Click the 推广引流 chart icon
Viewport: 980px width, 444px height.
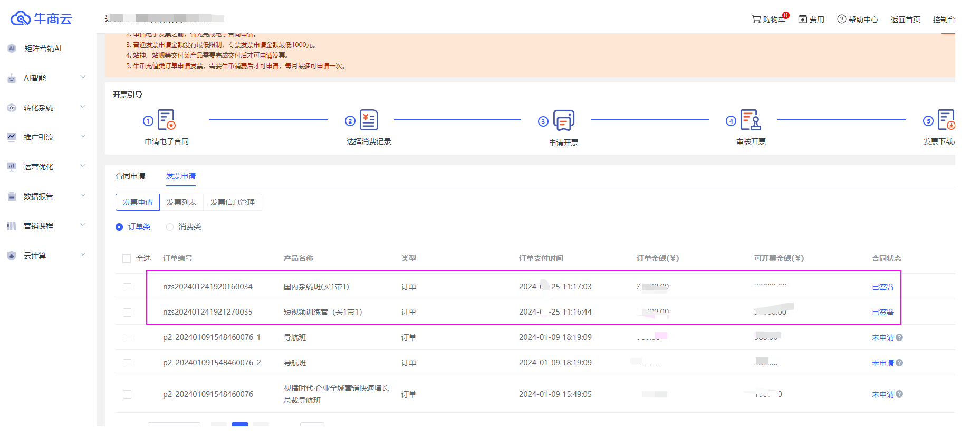click(12, 137)
